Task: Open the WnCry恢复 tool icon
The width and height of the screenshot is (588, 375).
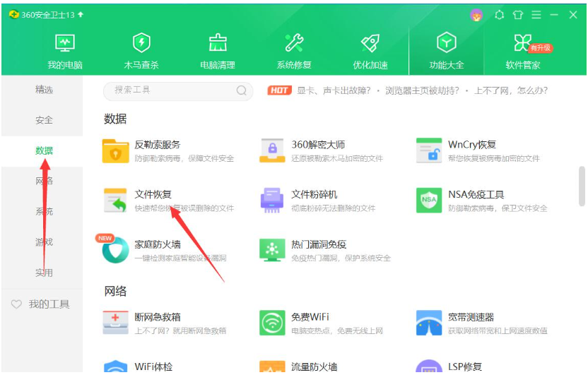Action: coord(429,150)
